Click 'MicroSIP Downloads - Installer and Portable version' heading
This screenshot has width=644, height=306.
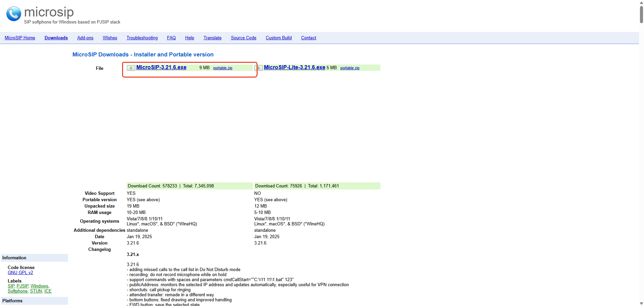click(143, 54)
